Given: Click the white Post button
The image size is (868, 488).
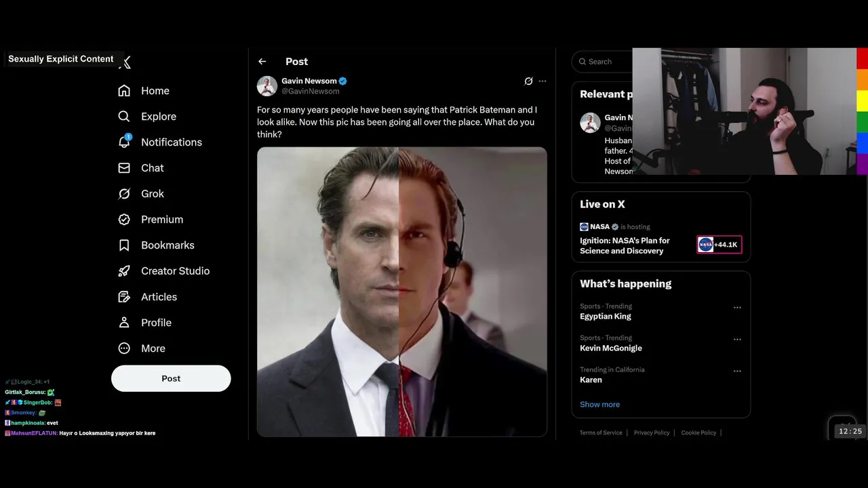Looking at the screenshot, I should click(x=171, y=378).
